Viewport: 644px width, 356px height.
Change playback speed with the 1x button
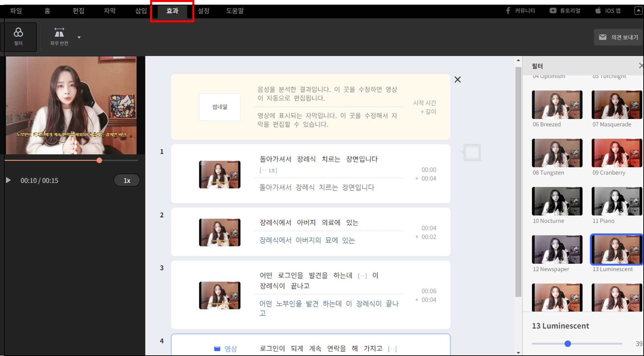(127, 180)
